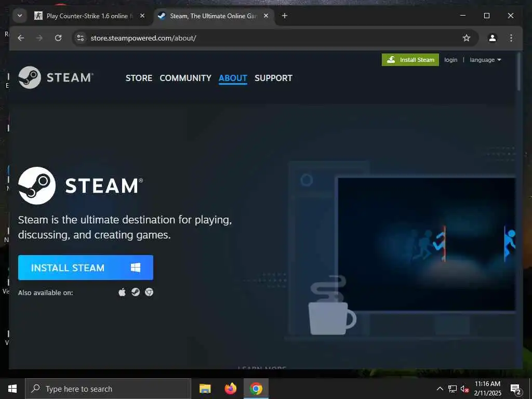Open the clock showing 11:16 AM

click(x=487, y=389)
